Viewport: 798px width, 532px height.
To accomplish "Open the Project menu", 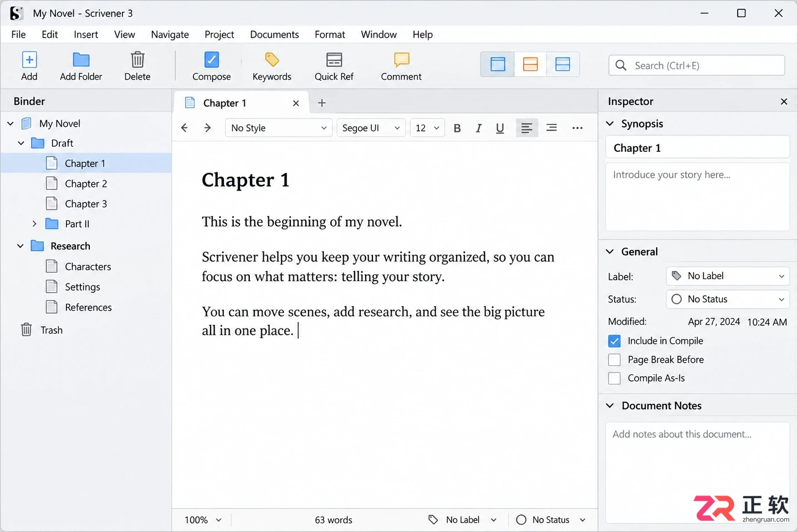I will (x=219, y=34).
